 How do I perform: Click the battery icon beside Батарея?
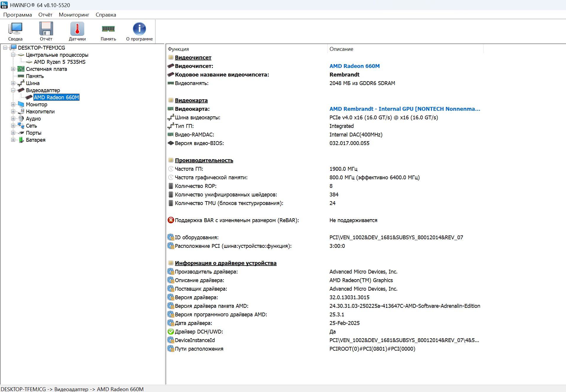21,140
